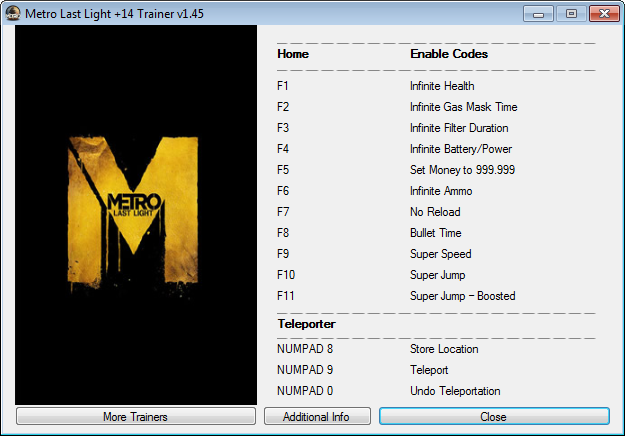Select the 'No Reload' label
This screenshot has height=436, width=625.
[x=435, y=212]
